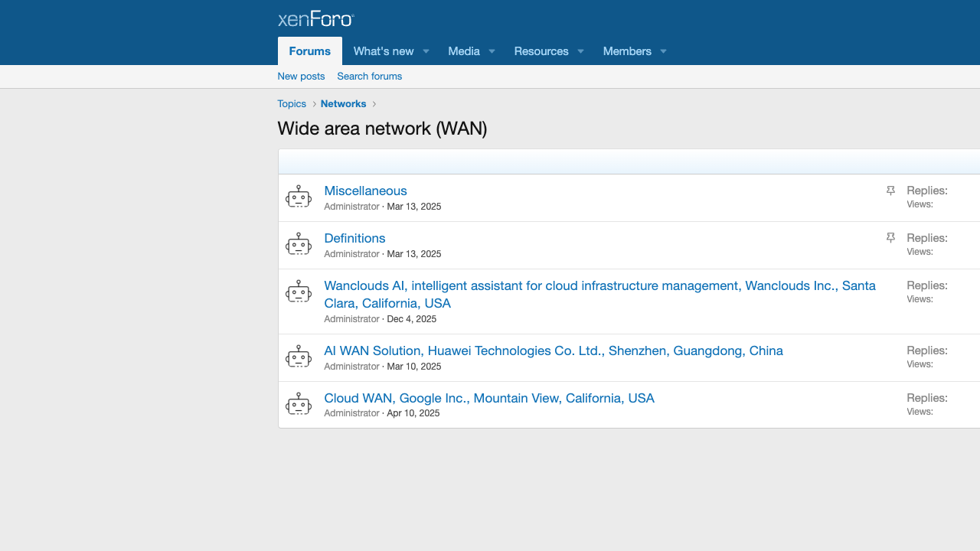Expand the Resources dropdown arrow
Viewport: 980px width, 551px height.
(x=580, y=51)
